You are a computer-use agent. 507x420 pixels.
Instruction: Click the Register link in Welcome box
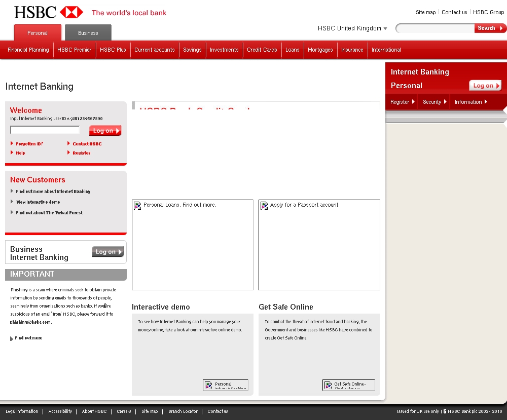click(82, 153)
